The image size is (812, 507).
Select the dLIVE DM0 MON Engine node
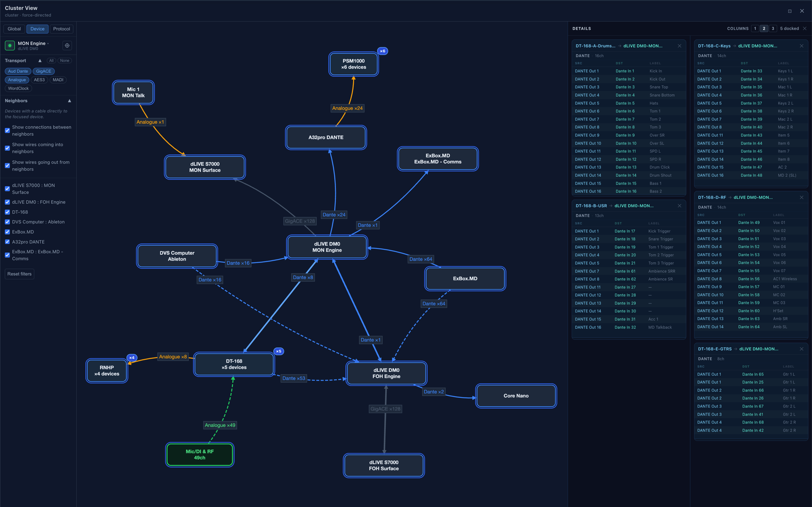pos(327,247)
